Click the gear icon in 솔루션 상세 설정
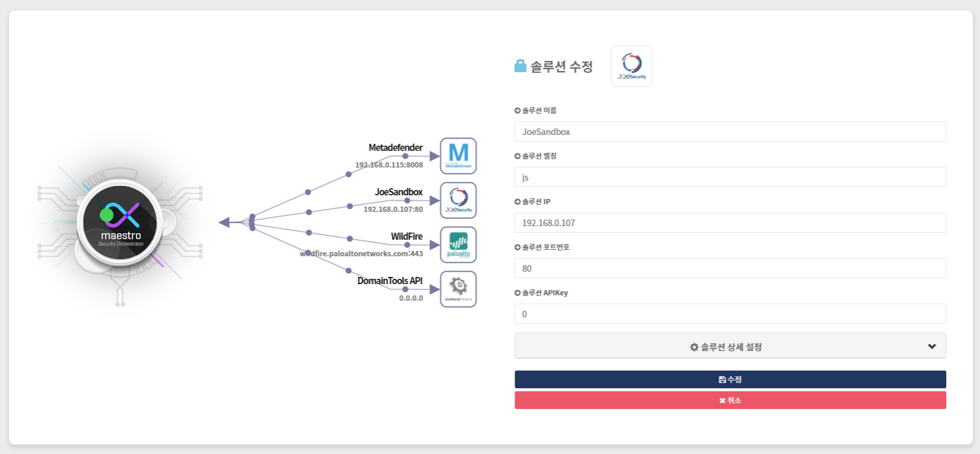Screen dimensions: 980x454 (694, 347)
